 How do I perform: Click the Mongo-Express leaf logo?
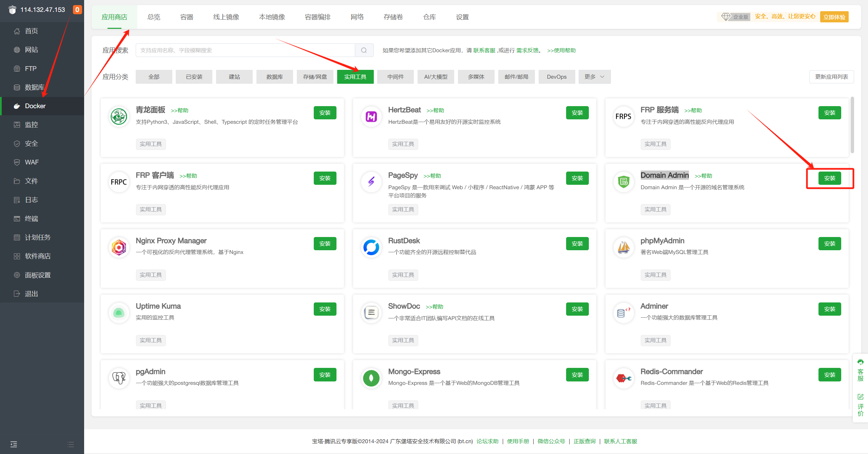371,378
